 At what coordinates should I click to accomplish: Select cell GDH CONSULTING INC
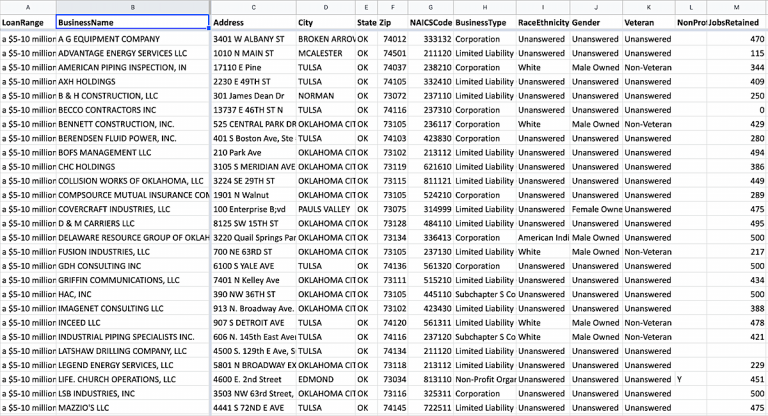click(133, 266)
